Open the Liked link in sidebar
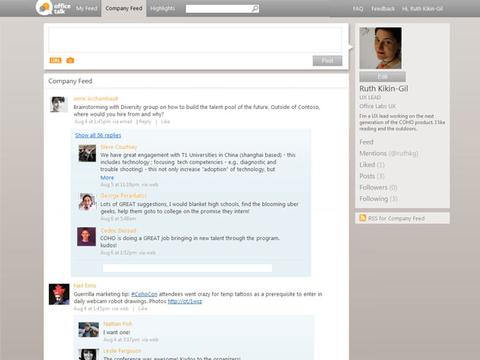 tap(372, 165)
